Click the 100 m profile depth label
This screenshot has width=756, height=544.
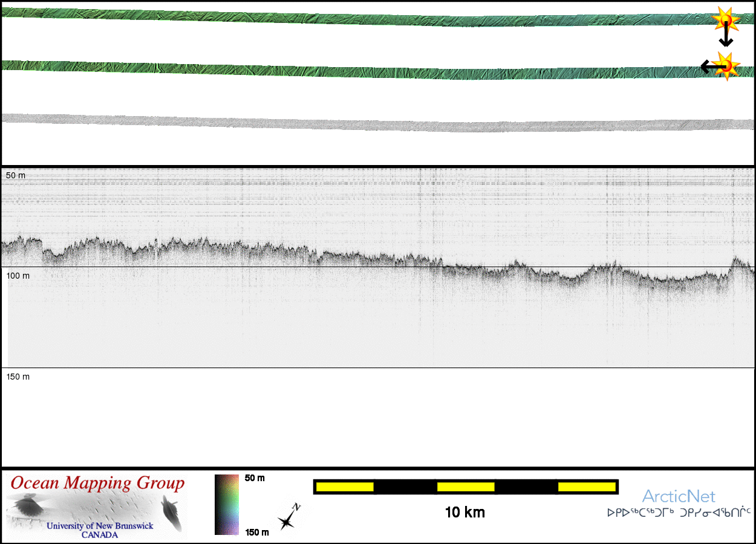(x=18, y=276)
